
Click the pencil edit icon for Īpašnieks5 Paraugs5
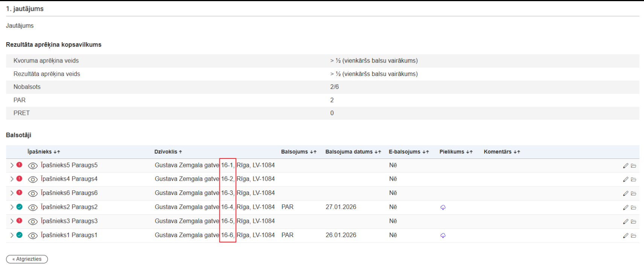(x=625, y=166)
